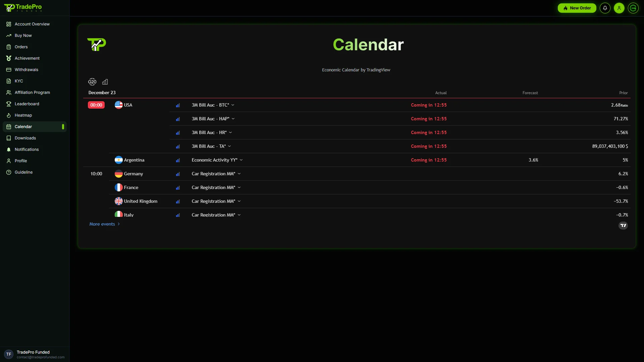Open the Leaderboard page

(x=35, y=104)
